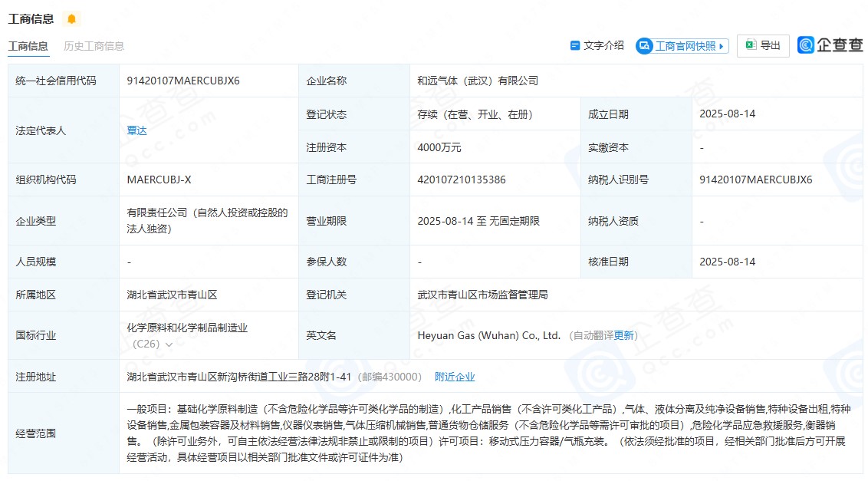Click the 工商官网快照 camera icon
This screenshot has width=868, height=481.
pyautogui.click(x=644, y=46)
